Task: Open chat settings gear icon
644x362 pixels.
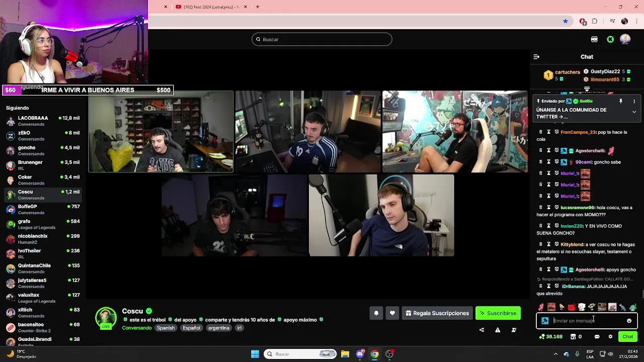Action: pyautogui.click(x=610, y=337)
